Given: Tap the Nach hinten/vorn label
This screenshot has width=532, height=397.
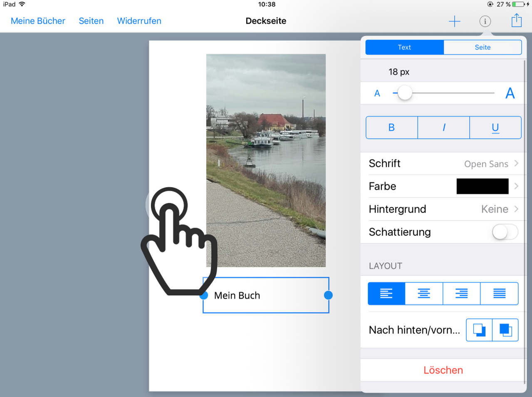Looking at the screenshot, I should (414, 330).
